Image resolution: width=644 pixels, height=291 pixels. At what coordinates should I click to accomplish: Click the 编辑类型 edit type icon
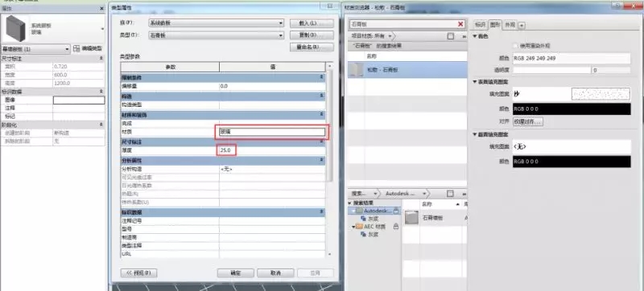tap(76, 49)
